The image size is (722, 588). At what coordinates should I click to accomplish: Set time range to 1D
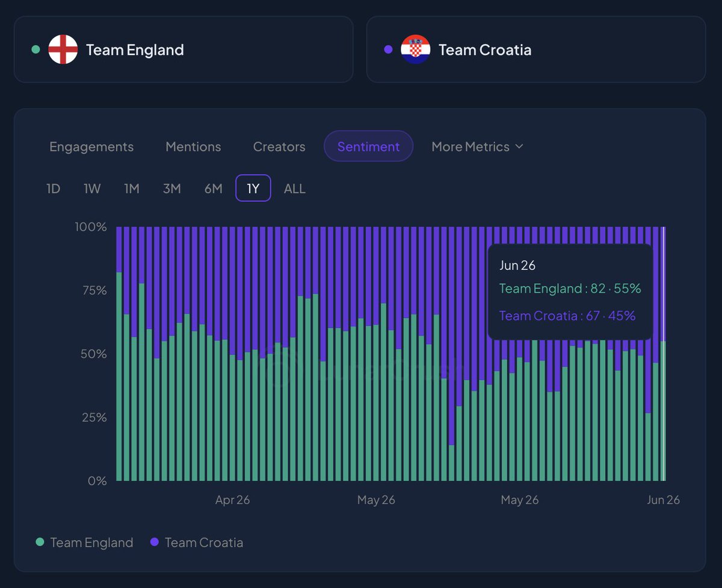[54, 189]
